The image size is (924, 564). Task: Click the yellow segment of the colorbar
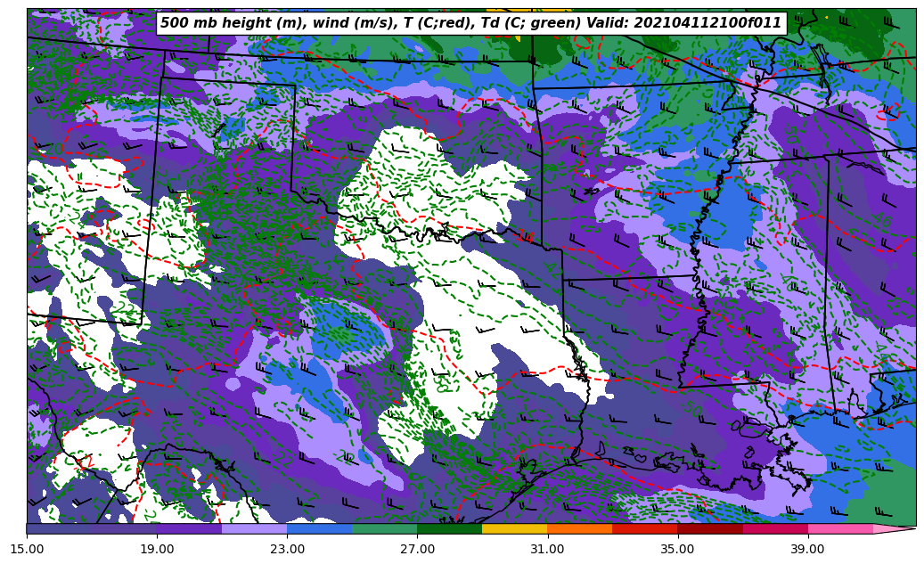(514, 528)
